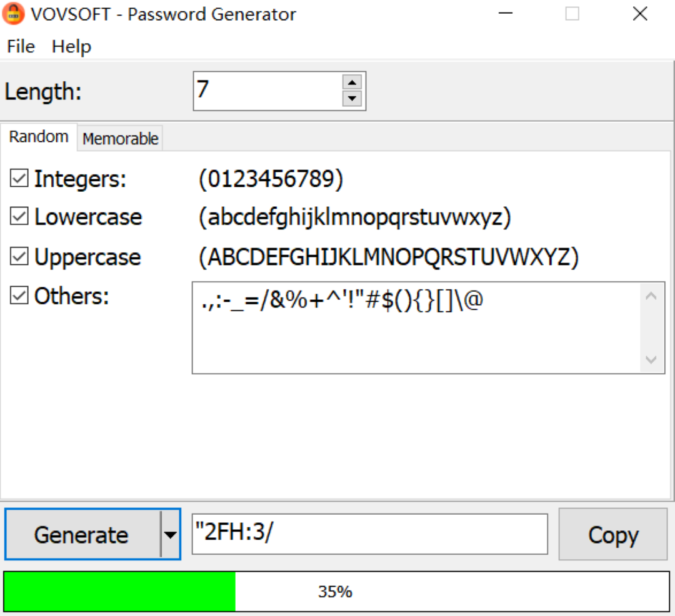Uncheck the Integers checkbox
The image size is (675, 616).
(x=19, y=178)
